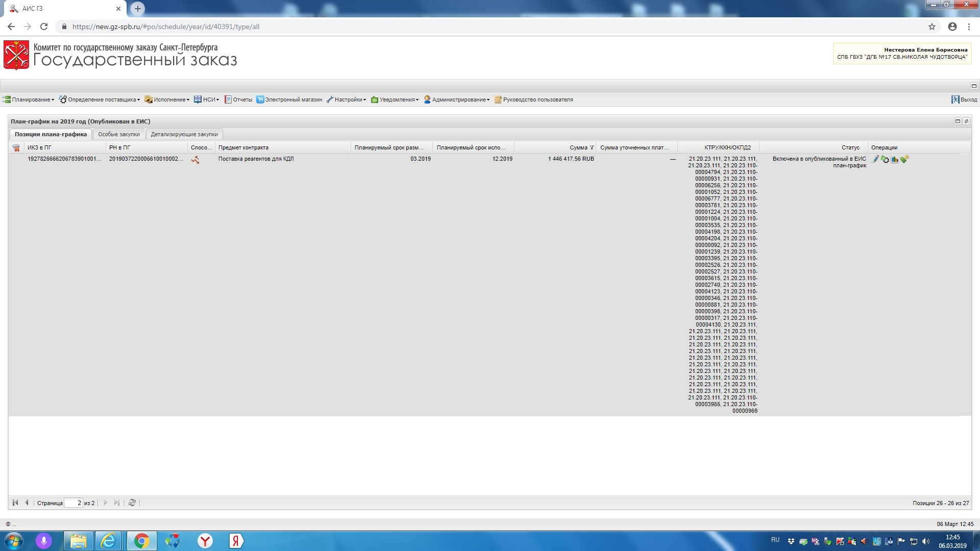Toggle the header collapse button at top right
This screenshot has height=551, width=980.
pyautogui.click(x=974, y=86)
